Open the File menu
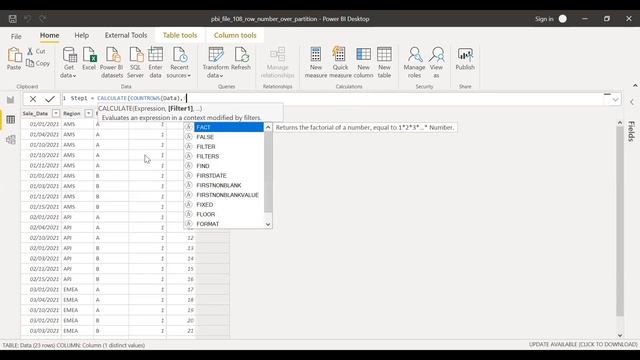The width and height of the screenshot is (640, 360). [x=16, y=36]
